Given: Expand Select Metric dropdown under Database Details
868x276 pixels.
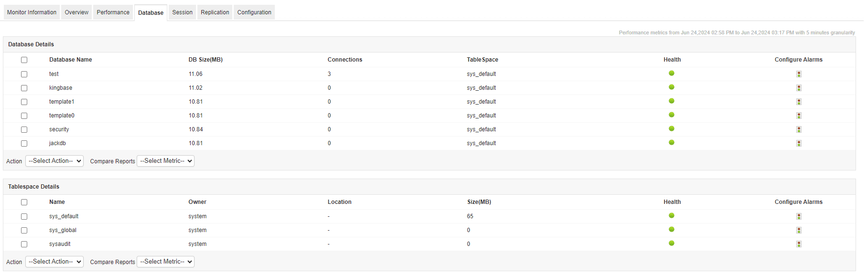Looking at the screenshot, I should 165,161.
